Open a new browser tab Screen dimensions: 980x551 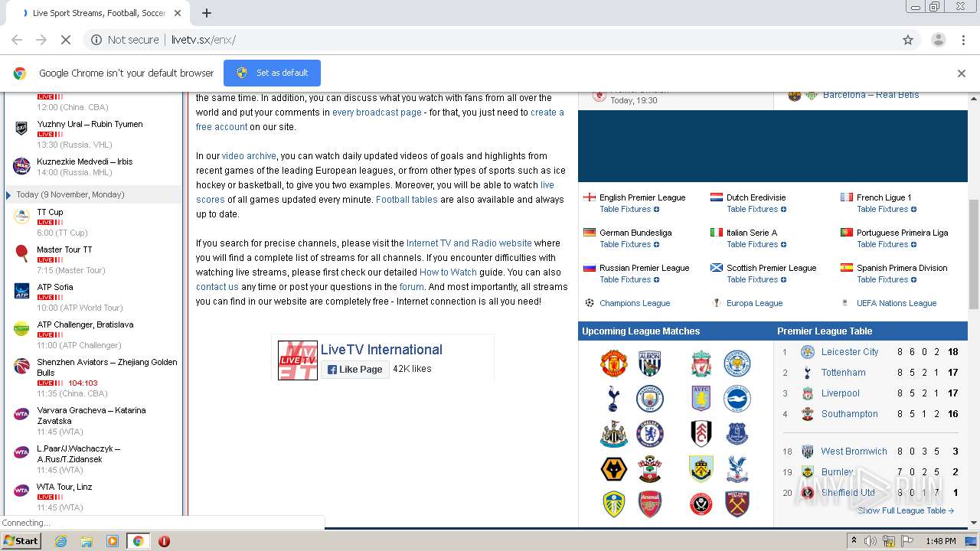[x=206, y=13]
